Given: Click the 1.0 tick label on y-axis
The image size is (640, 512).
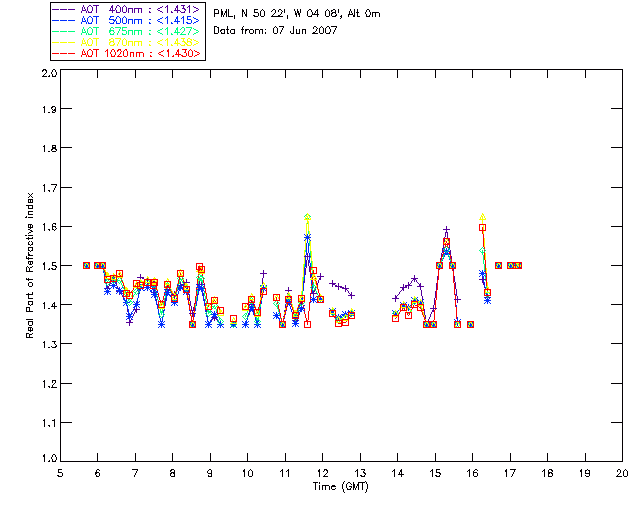Looking at the screenshot, I should point(49,459).
